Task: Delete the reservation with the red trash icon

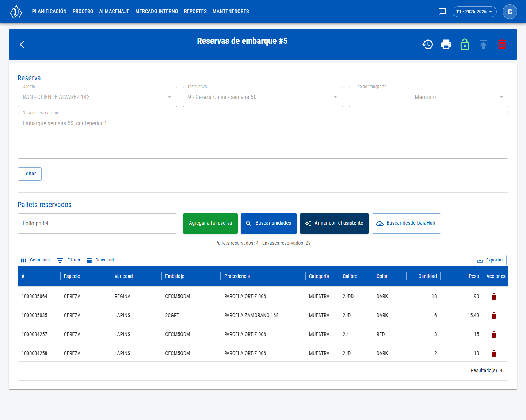Action: (502, 45)
